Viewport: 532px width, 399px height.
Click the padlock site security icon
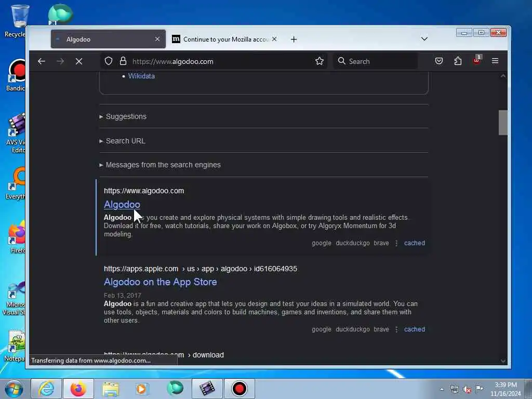click(x=123, y=61)
